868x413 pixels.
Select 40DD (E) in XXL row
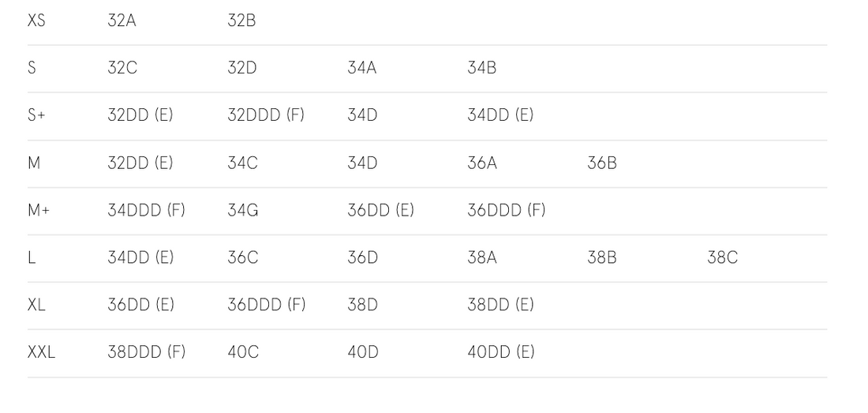tap(501, 352)
